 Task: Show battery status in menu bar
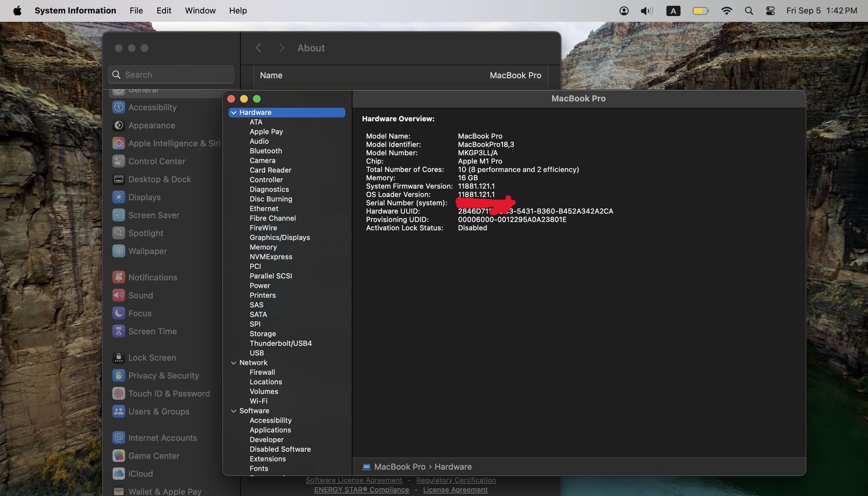click(x=700, y=11)
